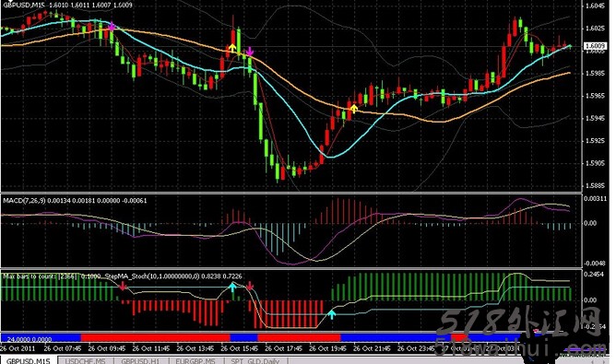The image size is (616, 364).
Task: Click the StepMA scale value 0.2454
Action: (594, 275)
